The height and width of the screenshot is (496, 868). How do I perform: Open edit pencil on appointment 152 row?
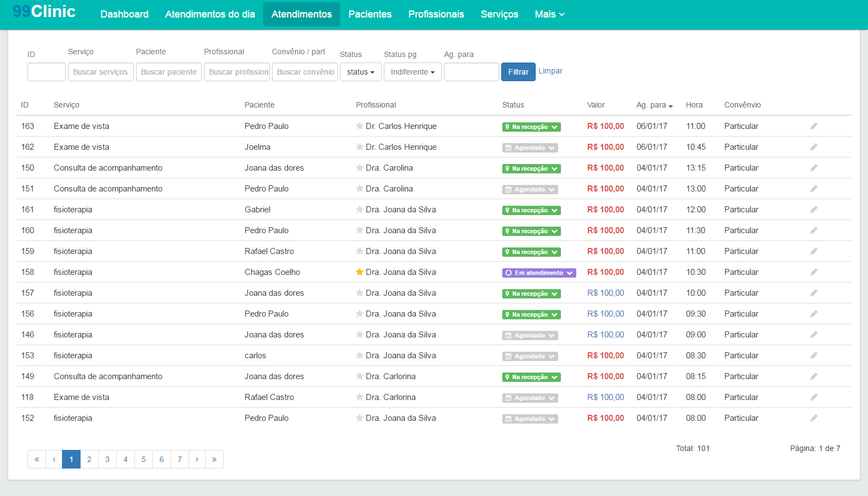pyautogui.click(x=814, y=418)
